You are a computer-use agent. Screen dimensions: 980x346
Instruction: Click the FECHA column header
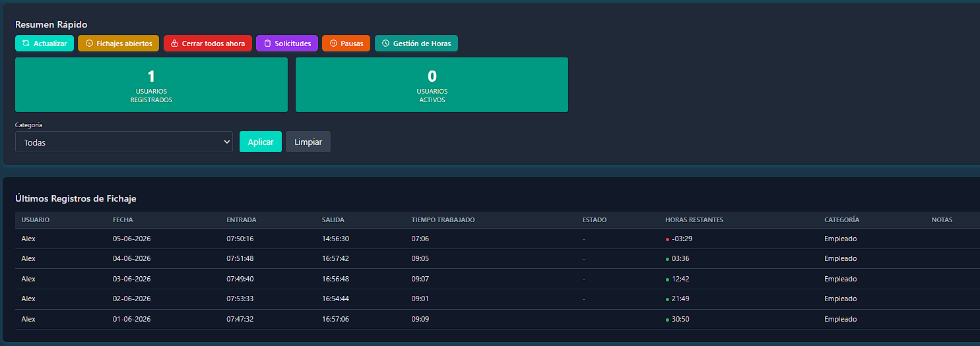coord(123,220)
